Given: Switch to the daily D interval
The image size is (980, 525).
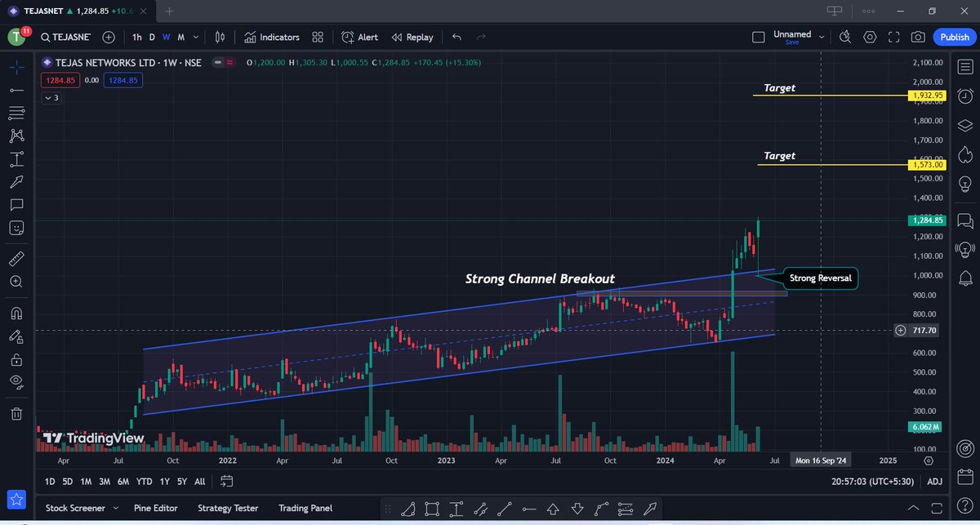Looking at the screenshot, I should (152, 37).
